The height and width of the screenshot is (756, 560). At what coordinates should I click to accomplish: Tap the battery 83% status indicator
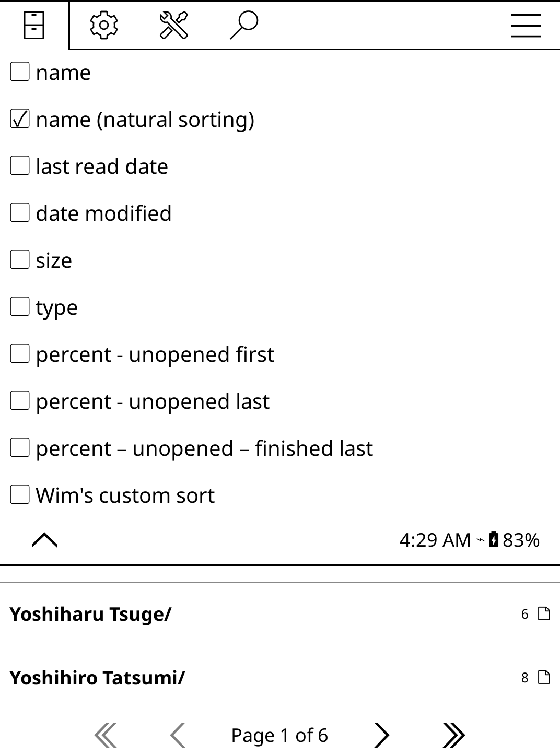514,540
